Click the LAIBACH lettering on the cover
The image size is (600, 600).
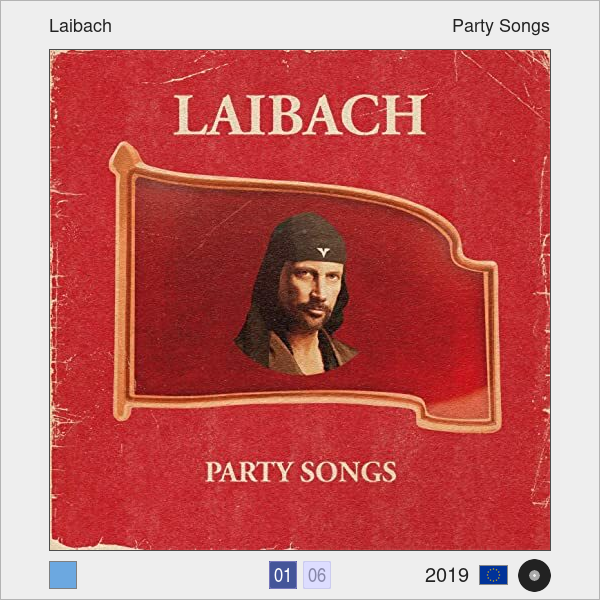300,115
